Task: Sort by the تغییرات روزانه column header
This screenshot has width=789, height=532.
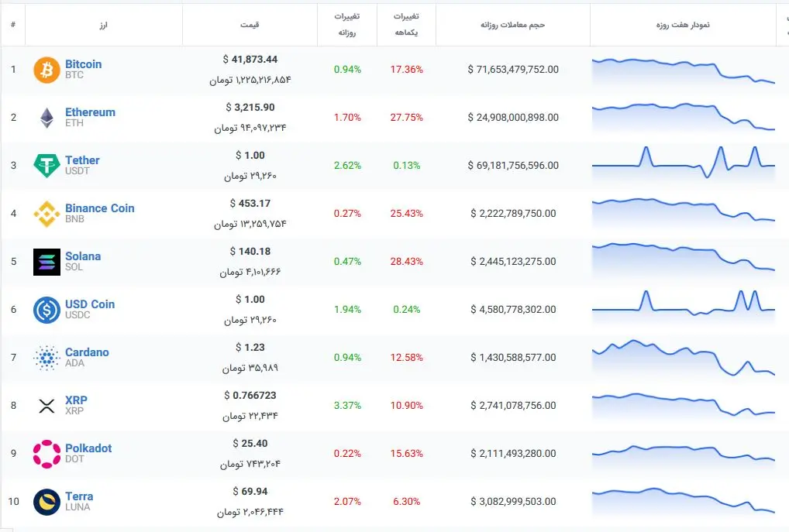Action: click(346, 25)
